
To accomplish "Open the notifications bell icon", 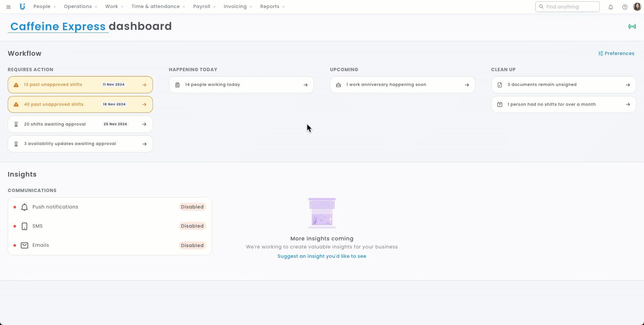I will point(611,7).
